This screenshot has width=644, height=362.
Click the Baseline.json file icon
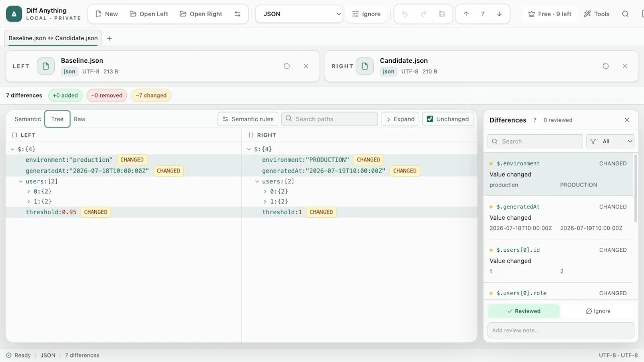point(46,66)
